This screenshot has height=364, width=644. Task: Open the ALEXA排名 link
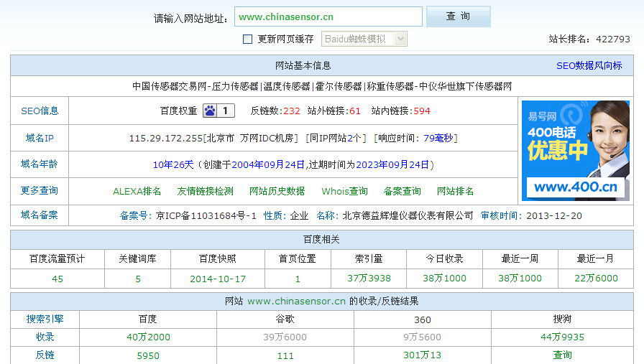pyautogui.click(x=137, y=191)
